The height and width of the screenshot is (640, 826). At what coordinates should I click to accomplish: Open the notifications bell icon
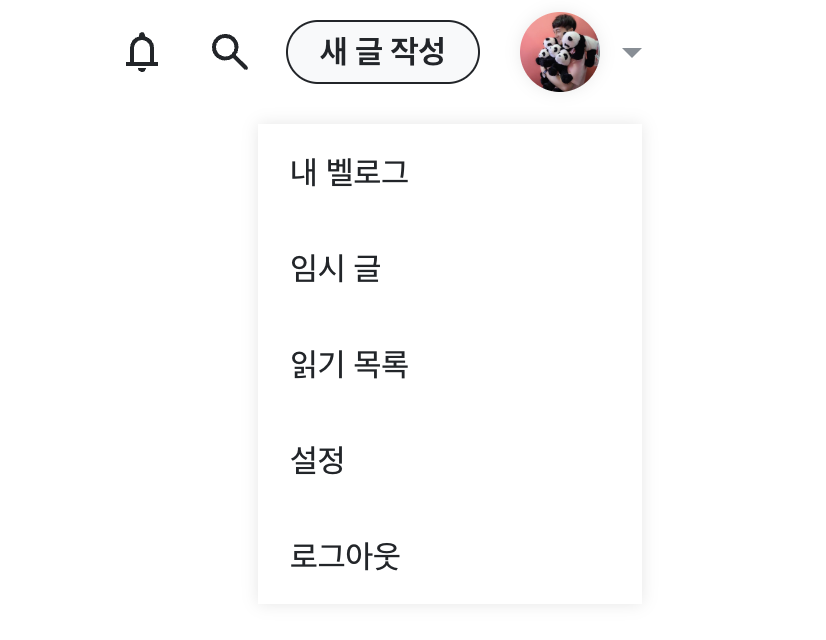[x=141, y=53]
